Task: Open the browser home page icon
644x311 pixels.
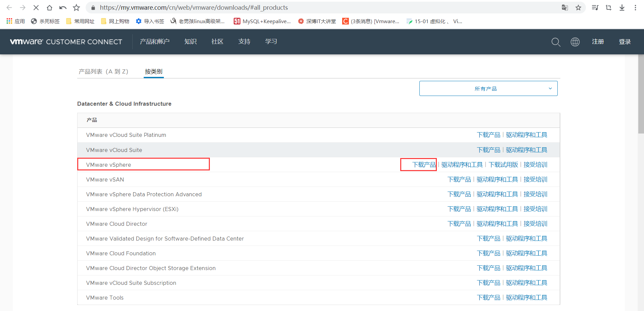Action: (49, 7)
